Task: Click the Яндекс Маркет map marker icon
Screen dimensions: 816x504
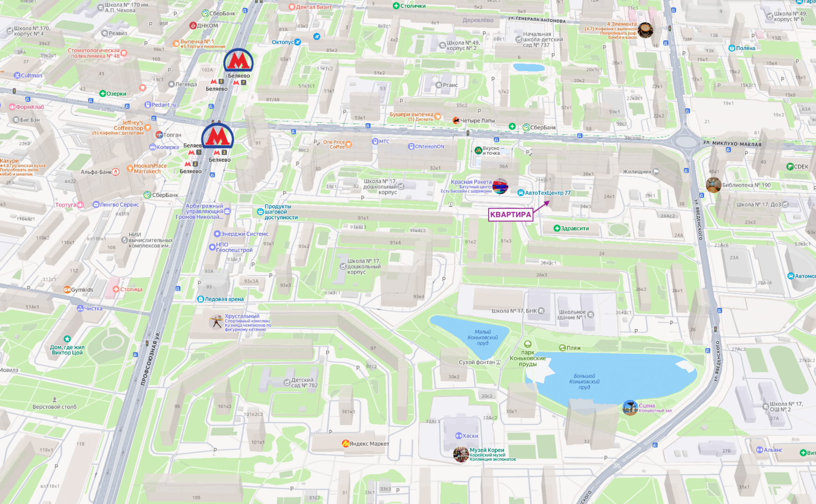Action: [x=346, y=444]
